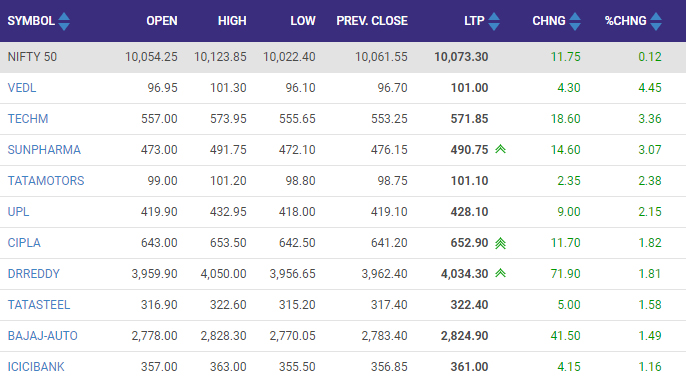Click the CIPLA green up-arrow indicator
The height and width of the screenshot is (383, 686).
tap(500, 243)
